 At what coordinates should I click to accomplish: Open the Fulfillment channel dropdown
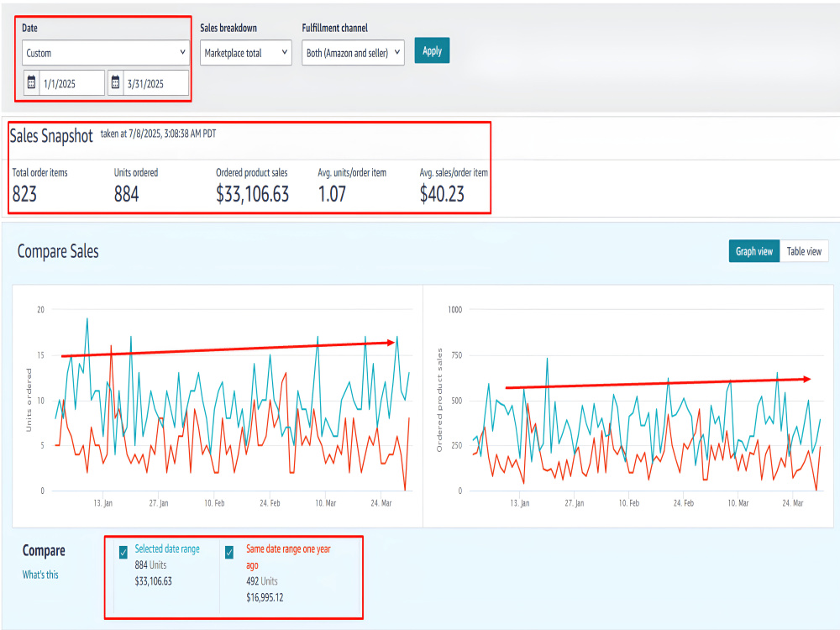coord(353,52)
